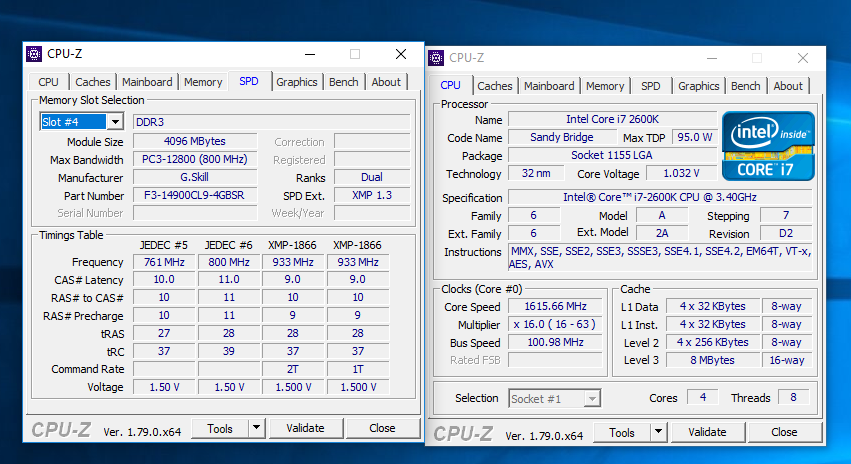Screen dimensions: 851x464
Task: Click the Ranks Dual value
Action: [372, 177]
